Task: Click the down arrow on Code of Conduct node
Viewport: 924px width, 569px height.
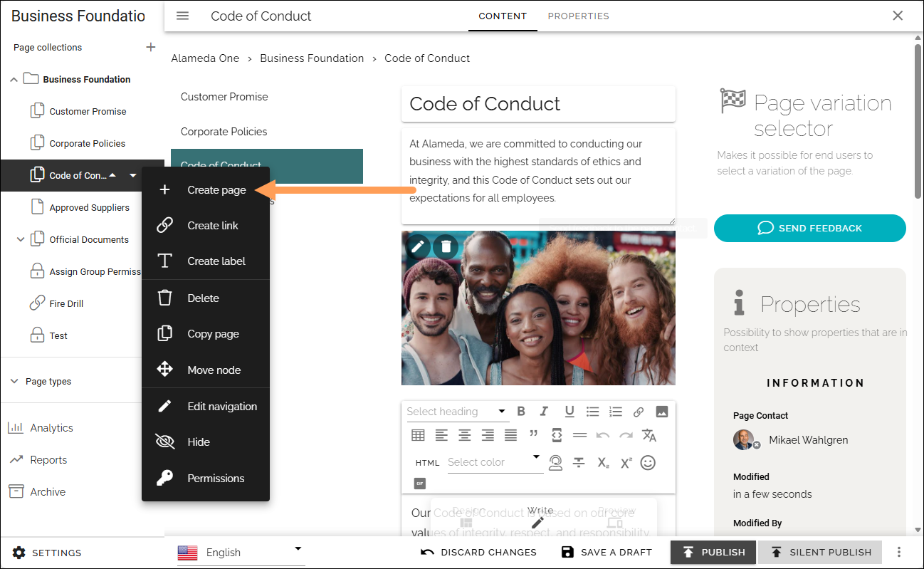Action: tap(132, 175)
